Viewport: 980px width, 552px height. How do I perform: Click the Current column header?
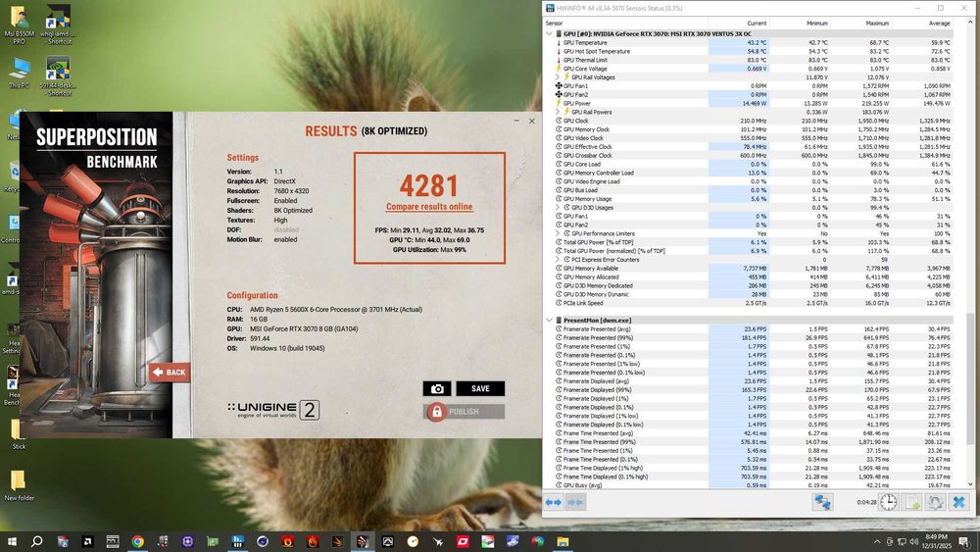pos(738,24)
